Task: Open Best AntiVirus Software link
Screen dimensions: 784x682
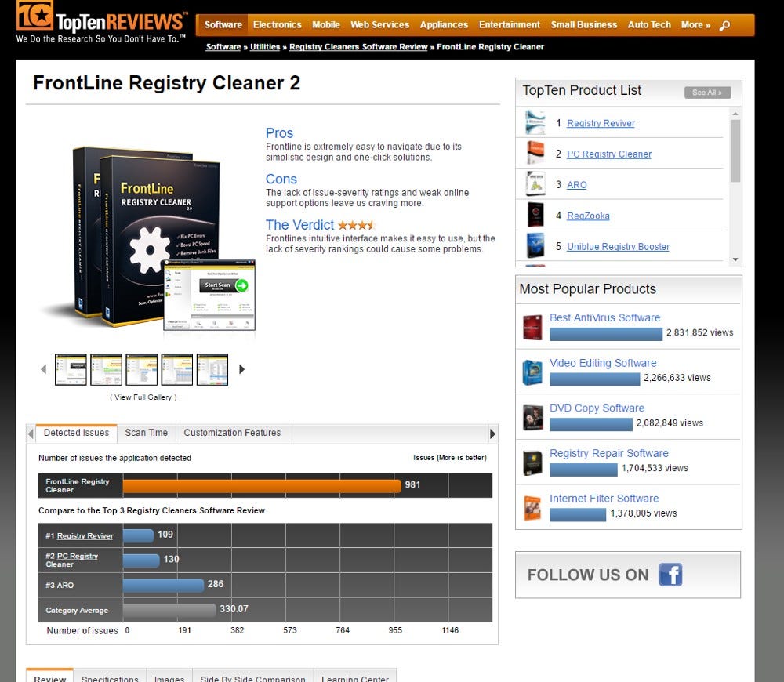Action: pos(604,317)
